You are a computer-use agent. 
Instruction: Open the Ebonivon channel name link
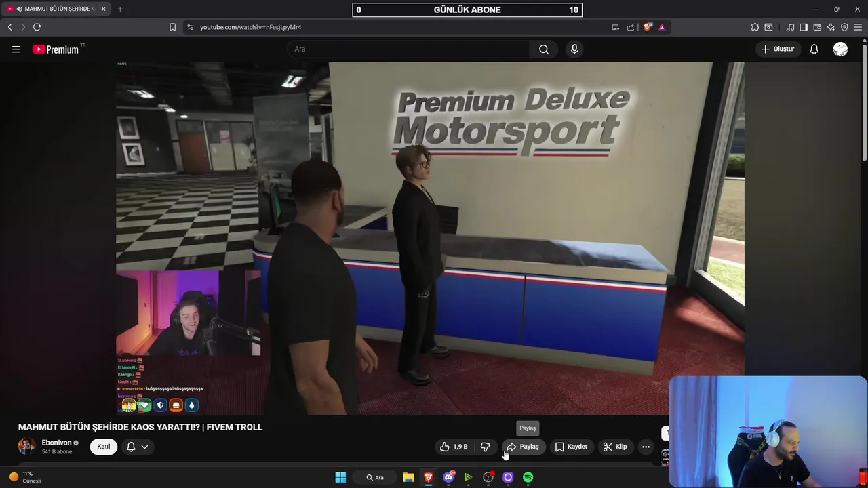pos(56,443)
